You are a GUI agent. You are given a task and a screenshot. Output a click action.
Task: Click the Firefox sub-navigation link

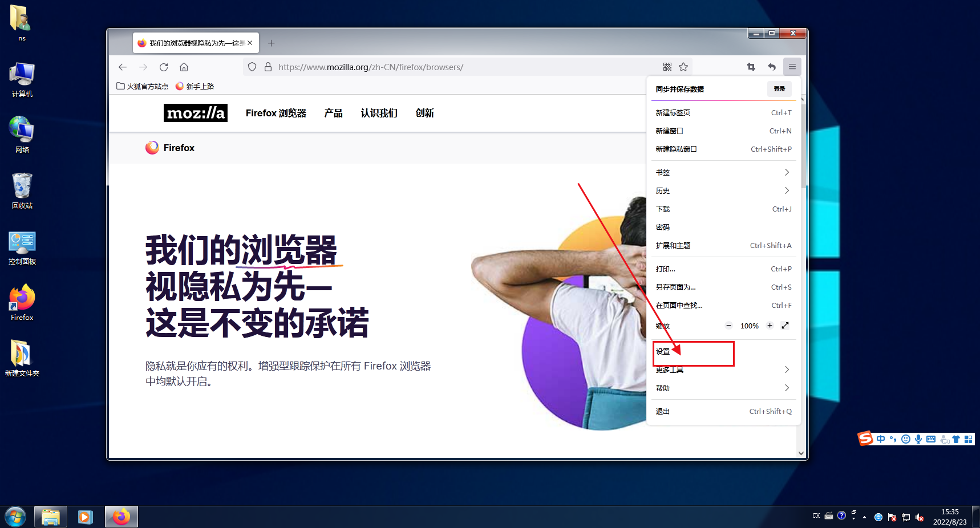tap(170, 148)
